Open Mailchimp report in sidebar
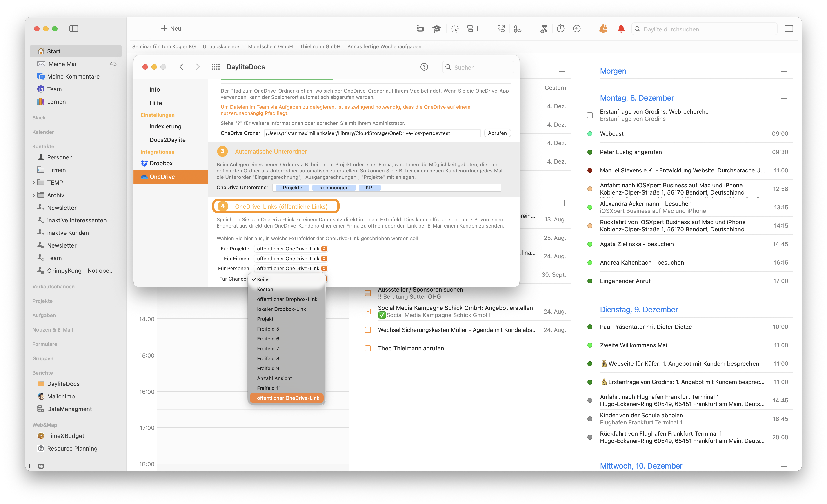The width and height of the screenshot is (827, 504). pyautogui.click(x=76, y=396)
